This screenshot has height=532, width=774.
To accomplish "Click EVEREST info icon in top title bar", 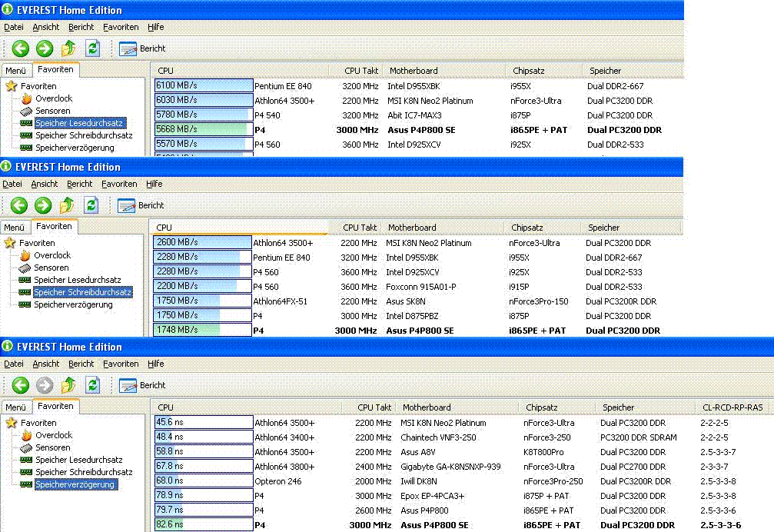I will (x=8, y=9).
